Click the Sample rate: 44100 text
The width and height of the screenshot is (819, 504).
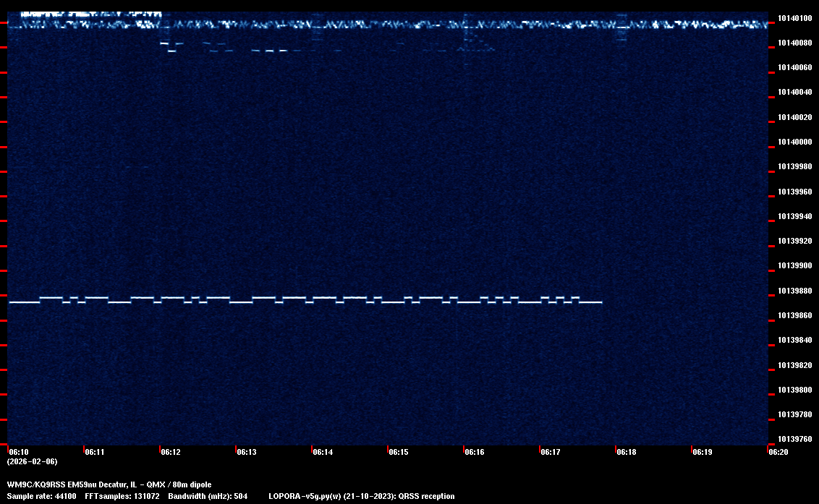pos(41,496)
